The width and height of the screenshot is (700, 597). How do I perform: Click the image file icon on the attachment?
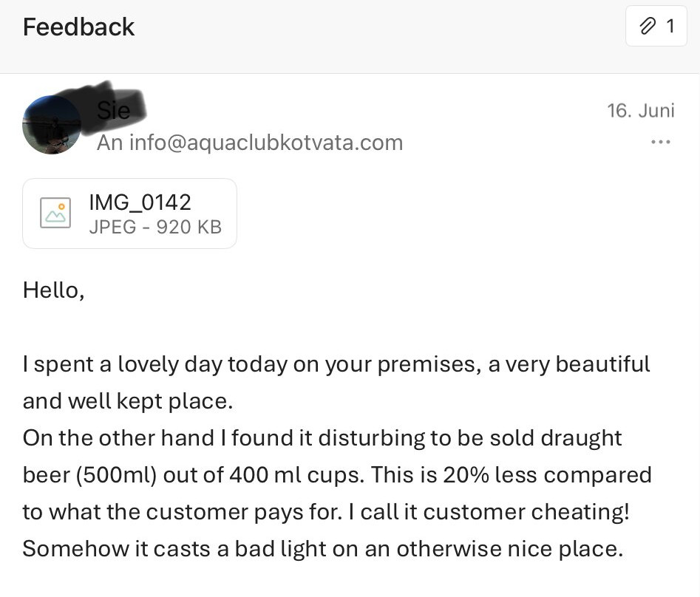tap(55, 213)
